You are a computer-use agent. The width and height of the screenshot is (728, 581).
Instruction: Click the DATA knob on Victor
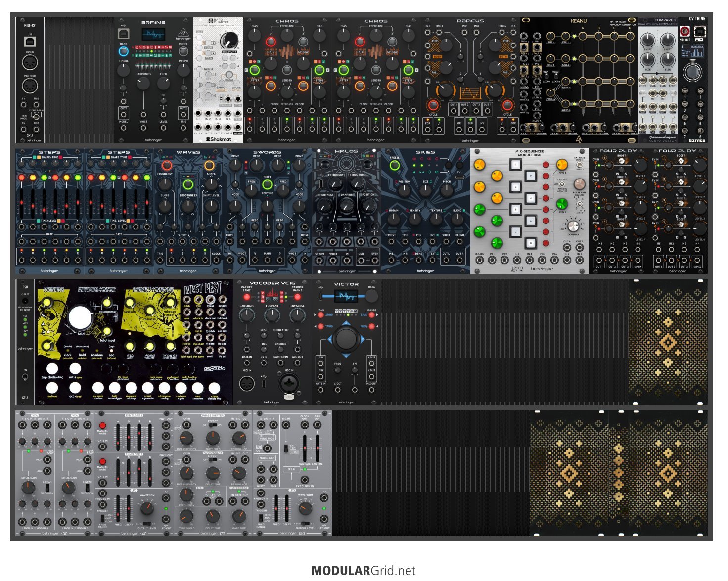371,296
